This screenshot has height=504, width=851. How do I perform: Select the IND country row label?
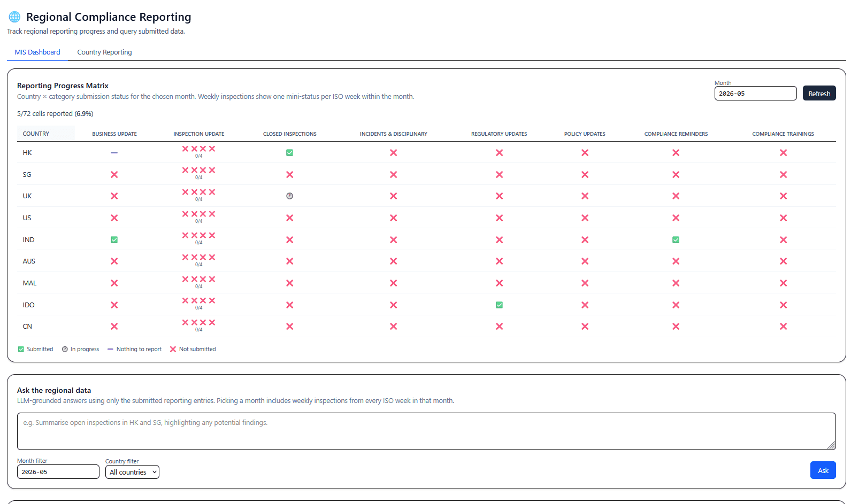tap(28, 240)
